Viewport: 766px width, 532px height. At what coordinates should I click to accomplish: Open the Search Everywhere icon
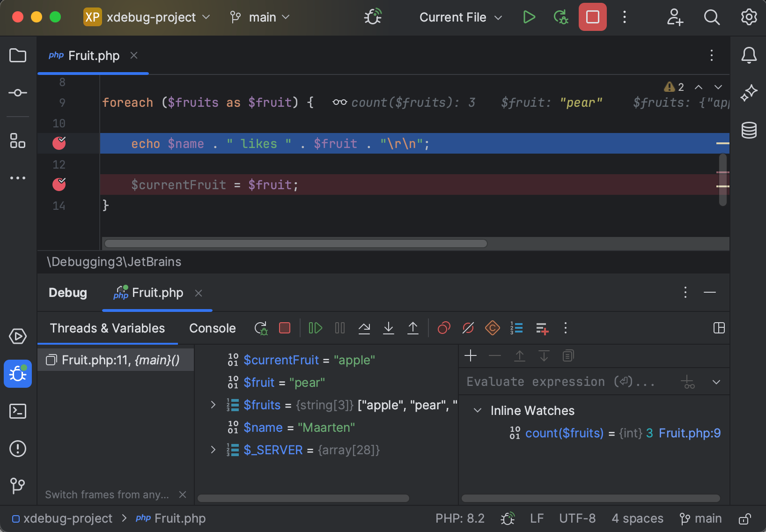tap(711, 17)
